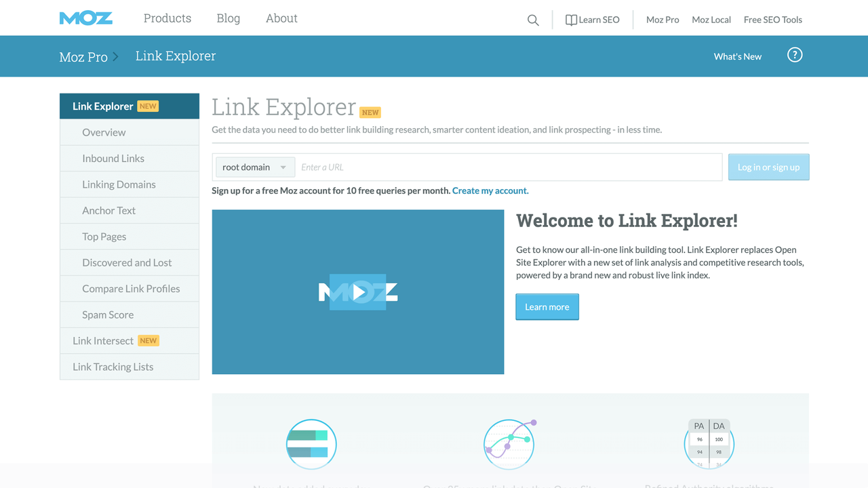868x488 pixels.
Task: Select Link Explorer in sidebar
Action: pyautogui.click(x=130, y=106)
